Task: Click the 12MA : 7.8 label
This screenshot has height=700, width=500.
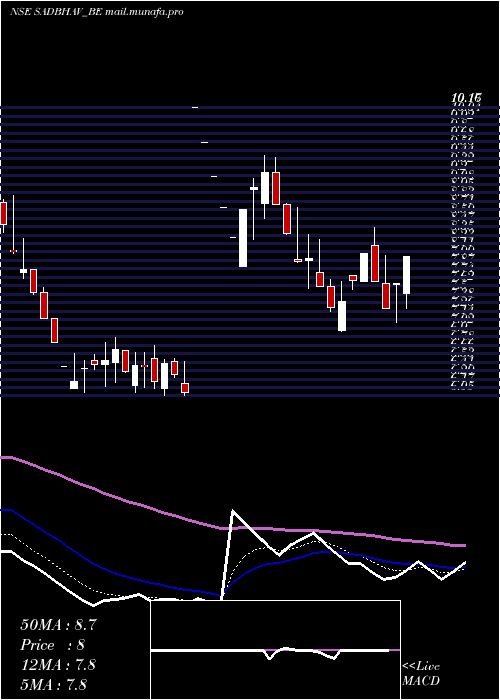Action: coord(58,665)
